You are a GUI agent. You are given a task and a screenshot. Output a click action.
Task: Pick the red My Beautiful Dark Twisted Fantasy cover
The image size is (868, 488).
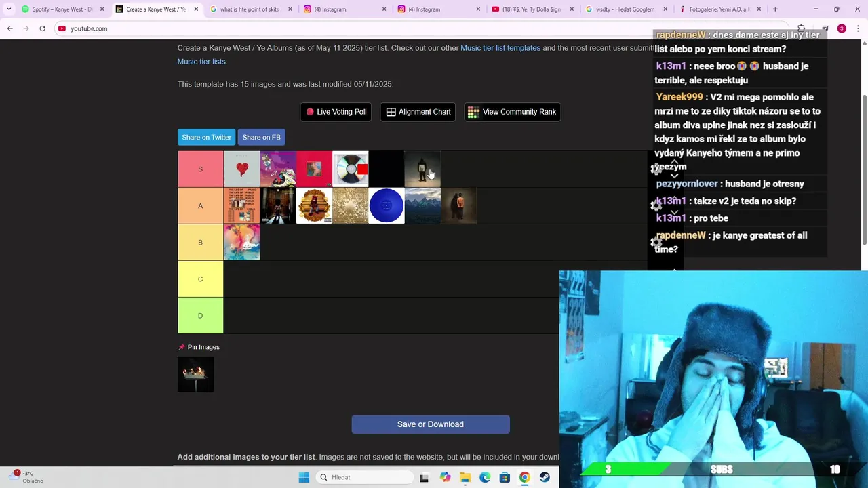click(x=314, y=169)
